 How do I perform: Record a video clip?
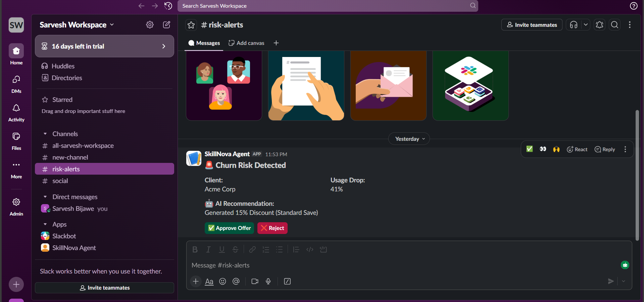tap(255, 281)
